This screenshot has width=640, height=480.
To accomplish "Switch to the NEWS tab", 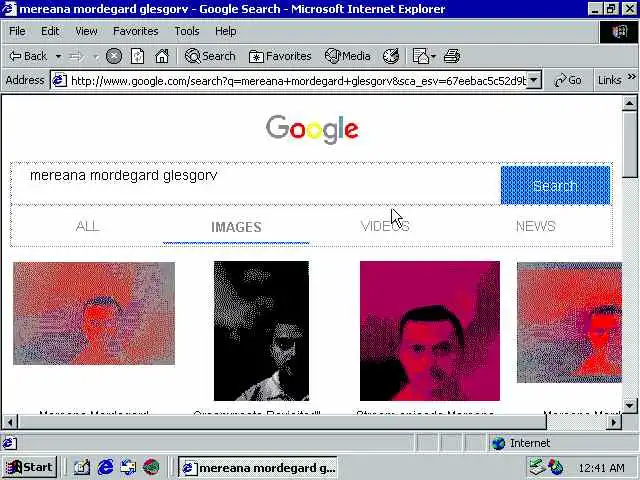I will click(x=536, y=226).
